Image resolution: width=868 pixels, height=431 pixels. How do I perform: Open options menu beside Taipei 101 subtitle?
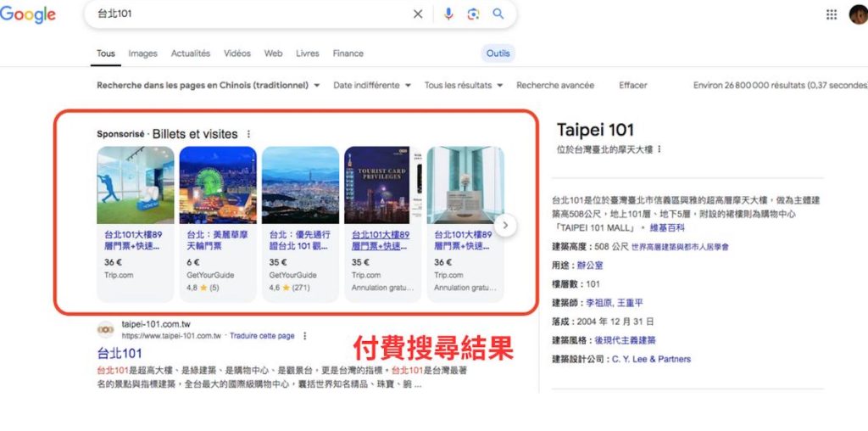pyautogui.click(x=659, y=149)
